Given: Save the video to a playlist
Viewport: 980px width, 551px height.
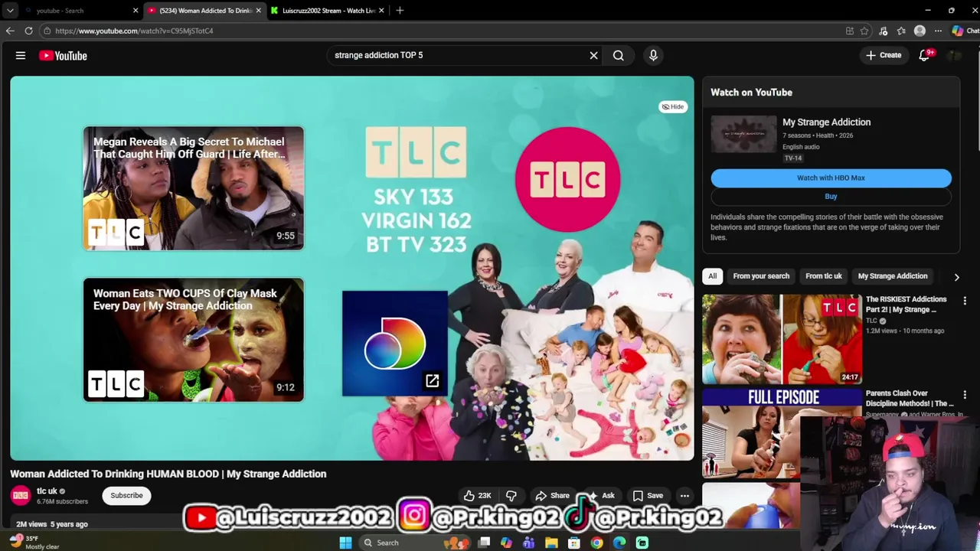Looking at the screenshot, I should (x=648, y=496).
